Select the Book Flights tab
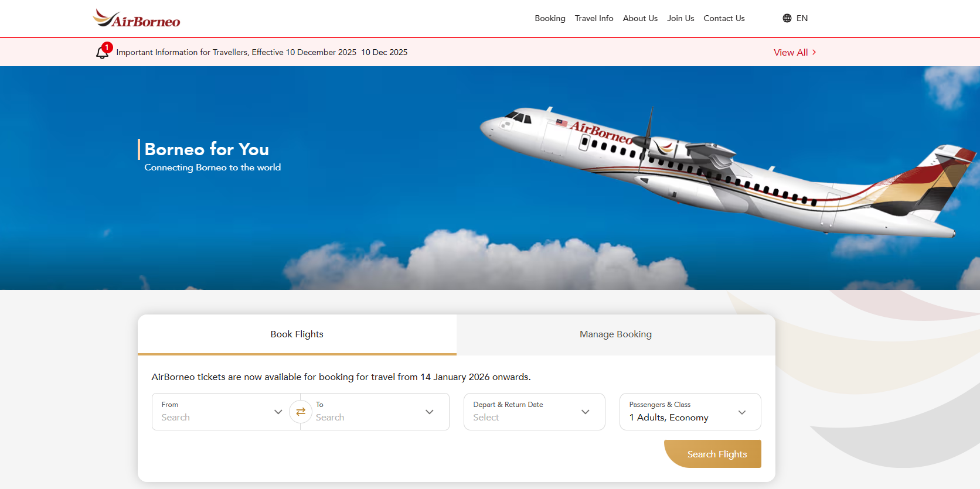Screen dimensions: 980x489 pyautogui.click(x=297, y=334)
